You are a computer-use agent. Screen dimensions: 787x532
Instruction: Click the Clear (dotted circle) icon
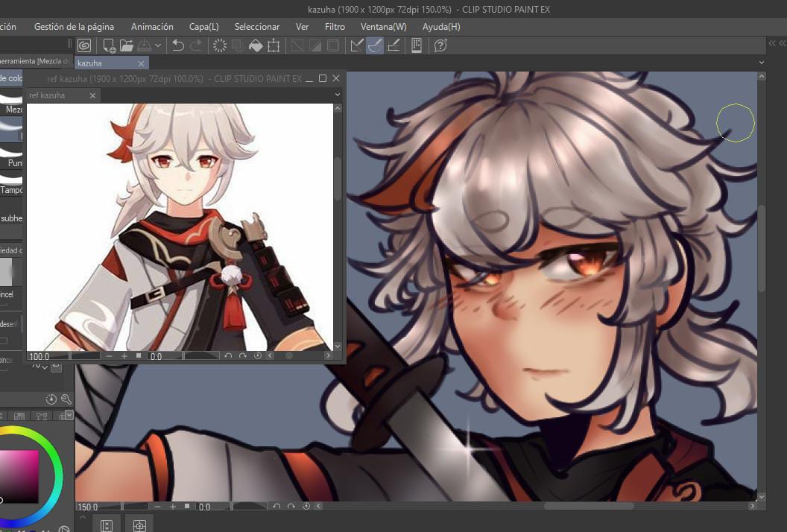click(219, 45)
